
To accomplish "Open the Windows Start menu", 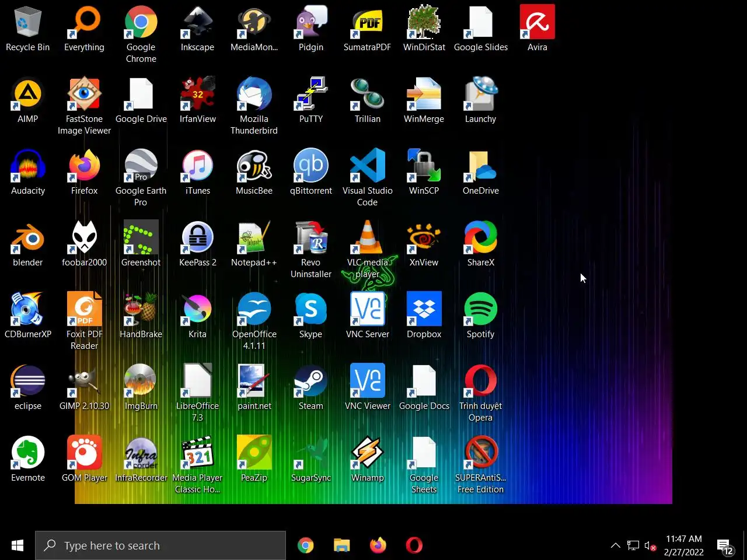I will [18, 545].
